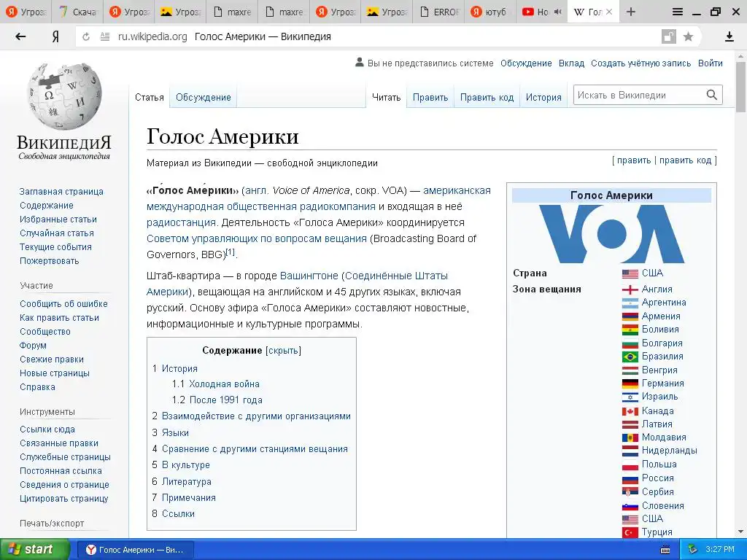Open the Вклад link
747x560 pixels.
click(571, 63)
